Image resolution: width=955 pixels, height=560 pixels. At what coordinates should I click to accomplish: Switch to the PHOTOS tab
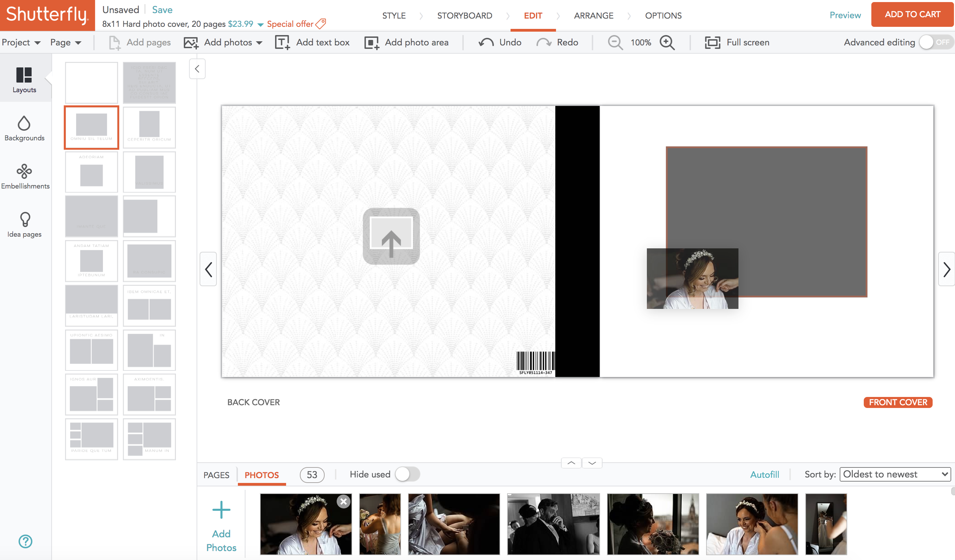coord(261,475)
